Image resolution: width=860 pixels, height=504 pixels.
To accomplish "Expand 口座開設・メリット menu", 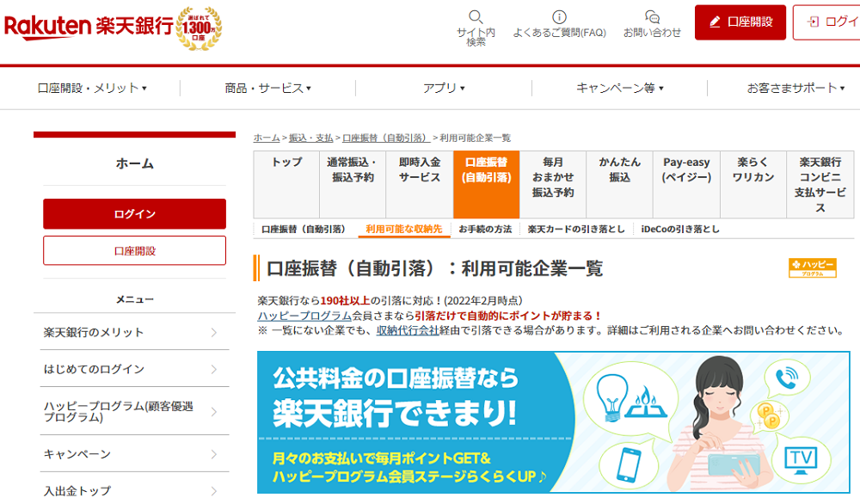I will [x=92, y=88].
